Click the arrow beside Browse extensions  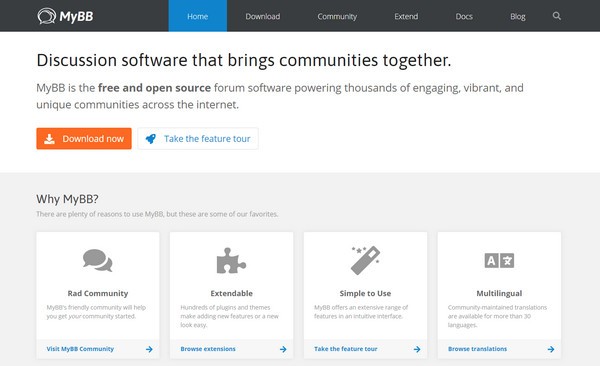click(x=283, y=349)
